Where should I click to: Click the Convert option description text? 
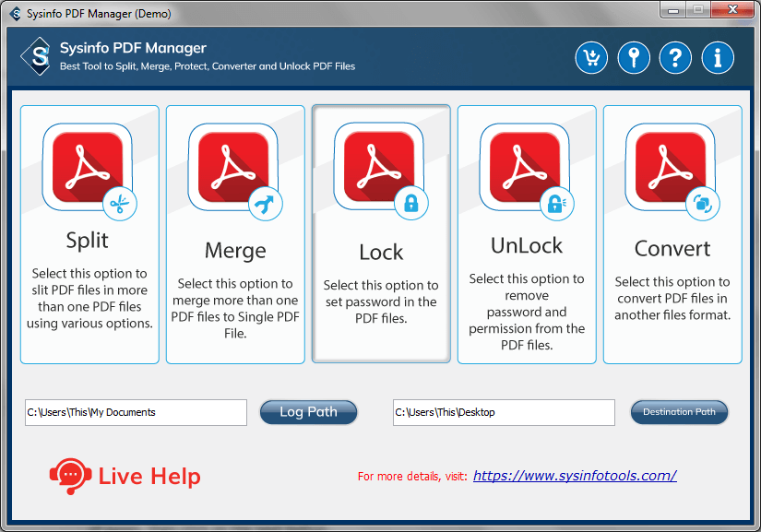672,299
